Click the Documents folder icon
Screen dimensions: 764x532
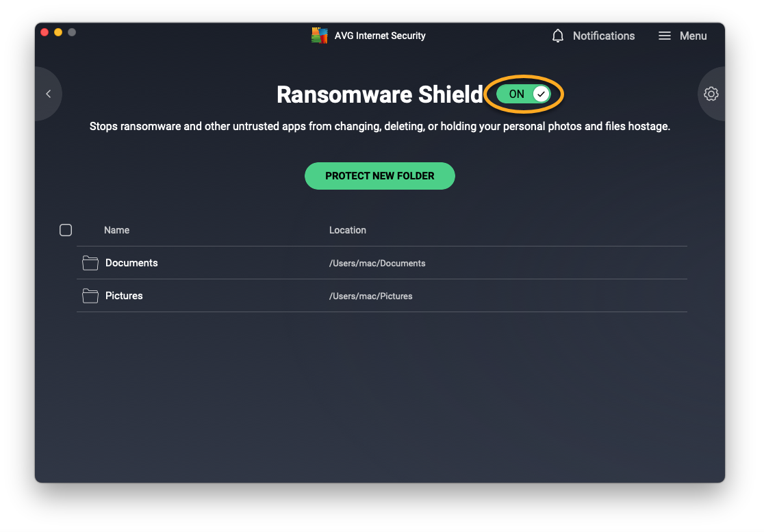90,263
